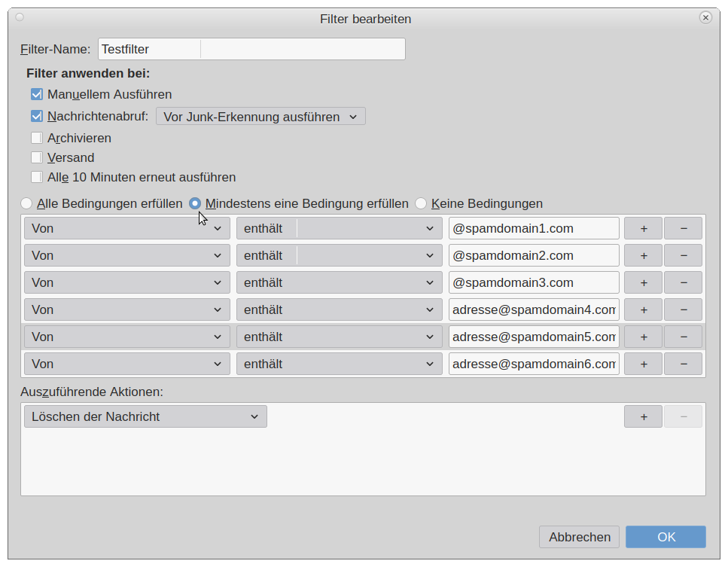This screenshot has height=567, width=728.
Task: Remove the adresse@spamdomain4.com condition row
Action: click(683, 309)
